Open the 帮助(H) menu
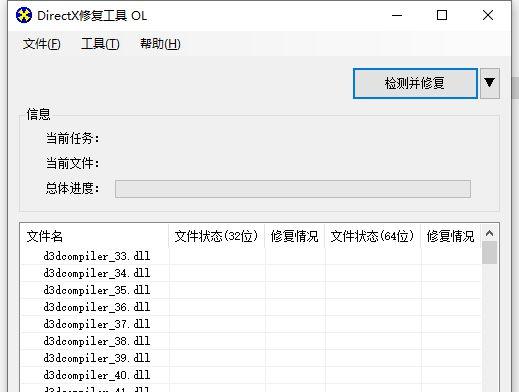Viewport: 519px width, 392px height. [160, 44]
